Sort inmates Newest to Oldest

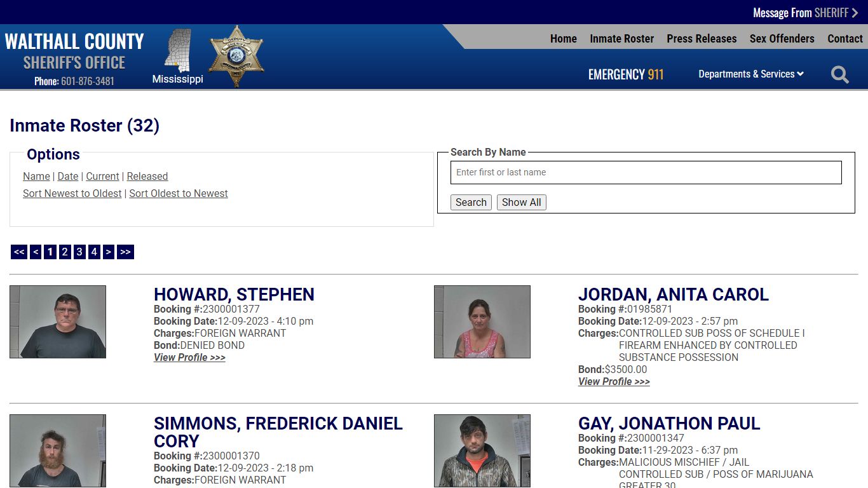pyautogui.click(x=72, y=193)
